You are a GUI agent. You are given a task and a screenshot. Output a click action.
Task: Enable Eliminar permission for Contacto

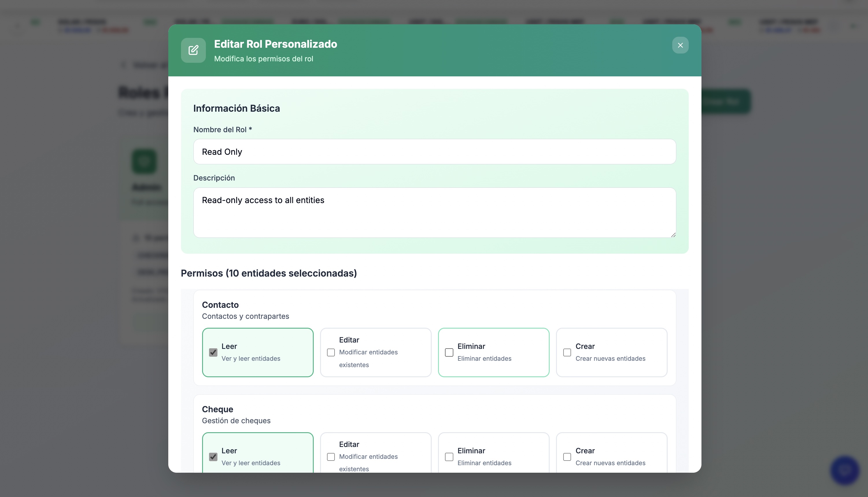(449, 352)
